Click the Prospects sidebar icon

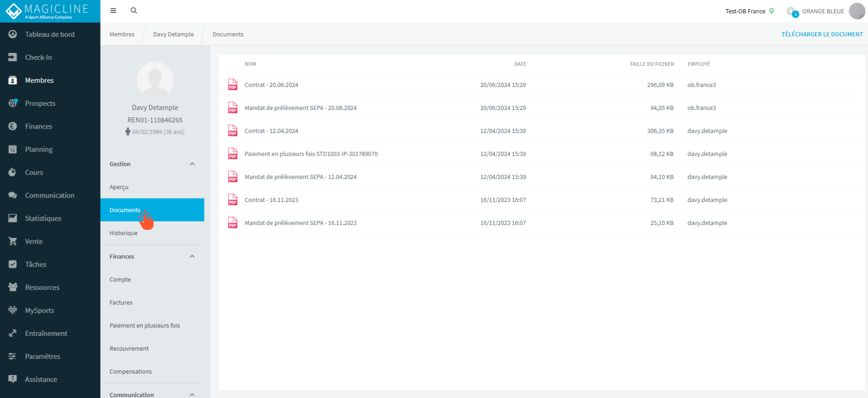[x=12, y=103]
